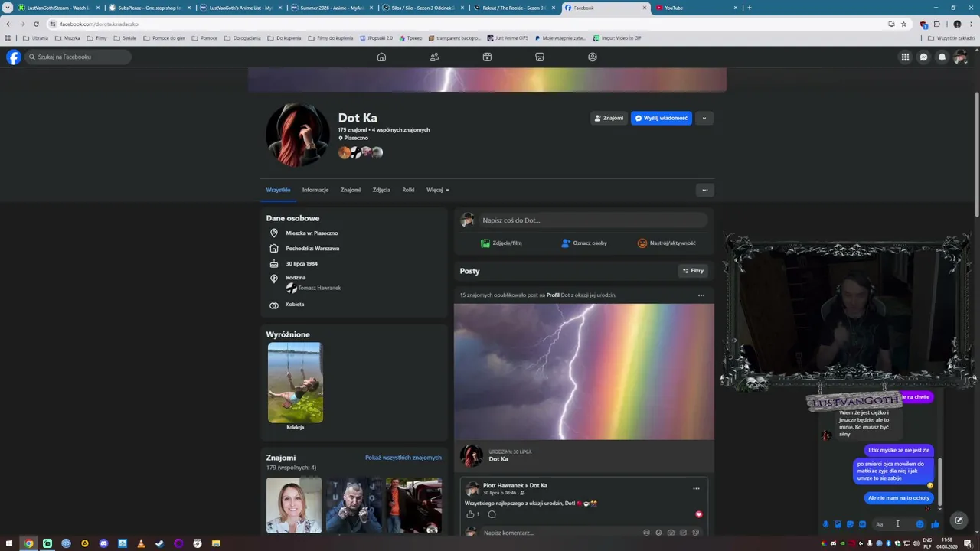Click the Napisz coś do Dot field
980x551 pixels.
point(593,220)
